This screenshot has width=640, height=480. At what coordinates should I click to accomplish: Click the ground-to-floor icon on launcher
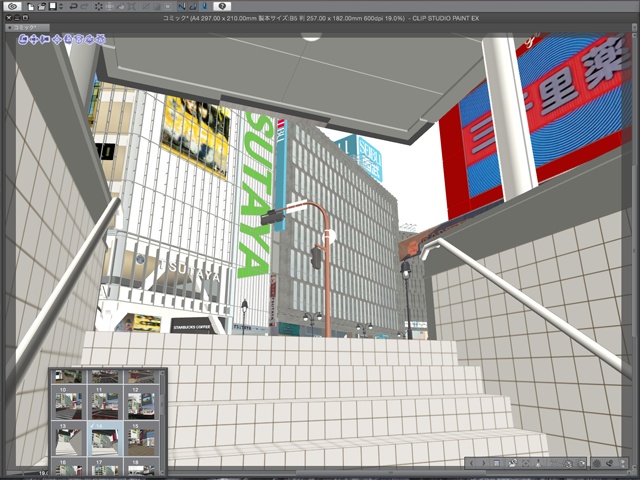click(x=538, y=463)
